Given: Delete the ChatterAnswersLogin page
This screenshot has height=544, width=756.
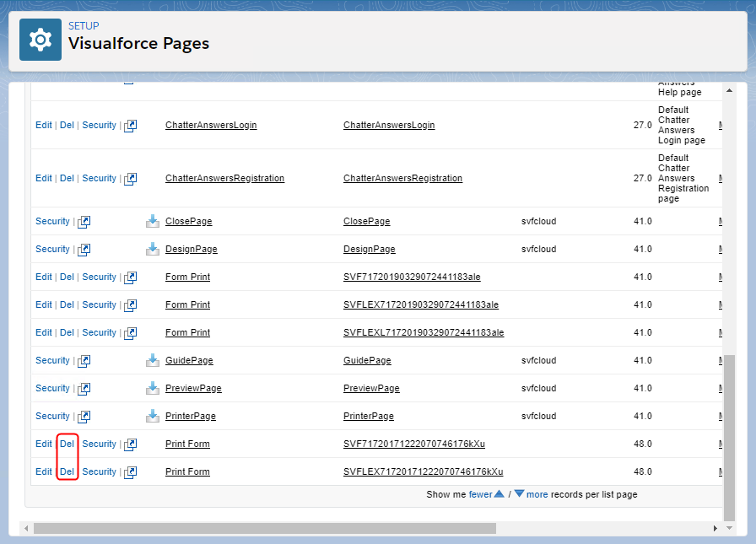Looking at the screenshot, I should (x=67, y=126).
